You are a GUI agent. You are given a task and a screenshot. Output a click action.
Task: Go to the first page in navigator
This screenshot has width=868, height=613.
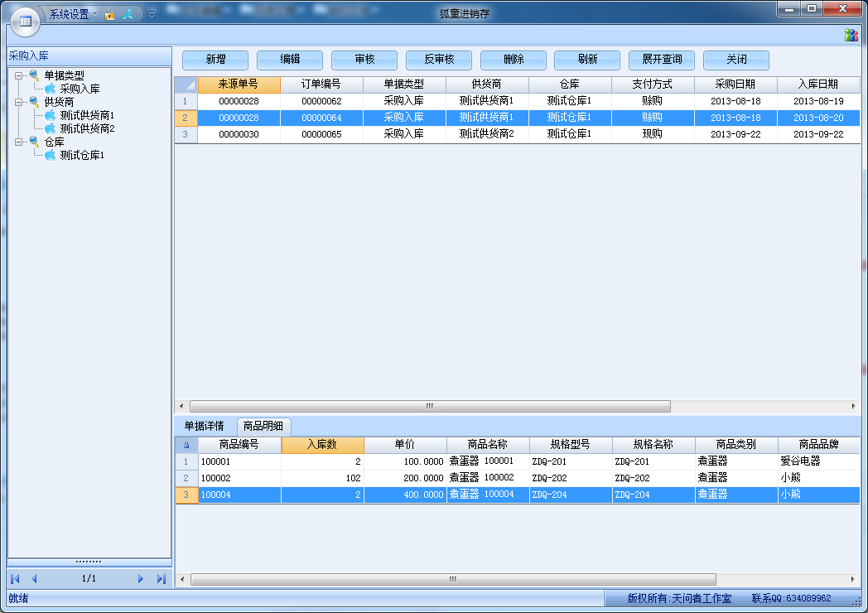[15, 578]
